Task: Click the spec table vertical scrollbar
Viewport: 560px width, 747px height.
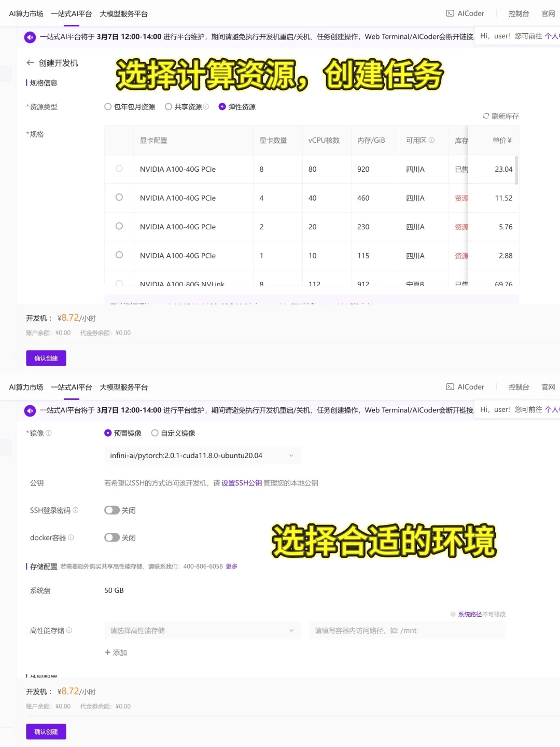Action: click(x=516, y=170)
